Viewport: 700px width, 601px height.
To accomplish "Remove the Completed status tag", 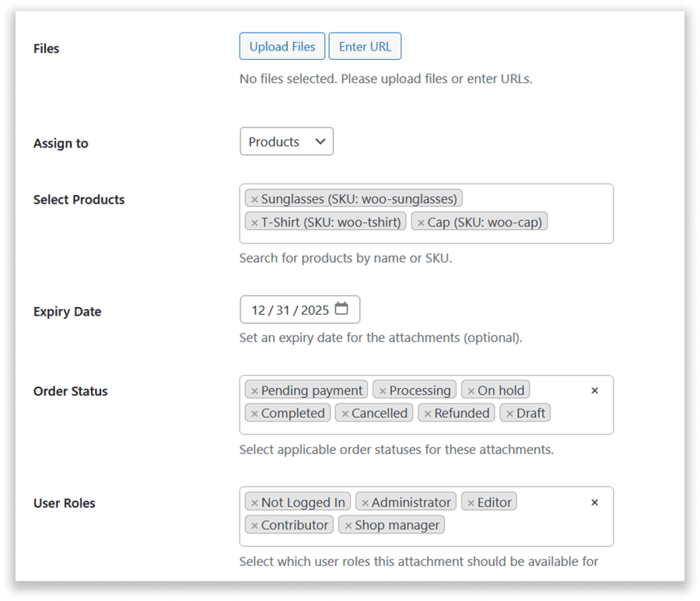I will [254, 414].
